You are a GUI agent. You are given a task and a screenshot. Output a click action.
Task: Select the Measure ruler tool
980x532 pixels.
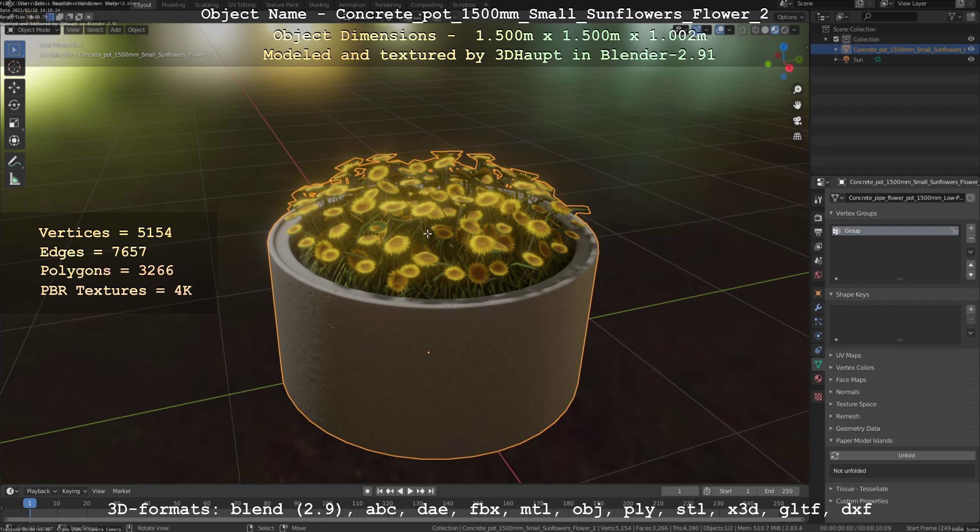pos(15,179)
